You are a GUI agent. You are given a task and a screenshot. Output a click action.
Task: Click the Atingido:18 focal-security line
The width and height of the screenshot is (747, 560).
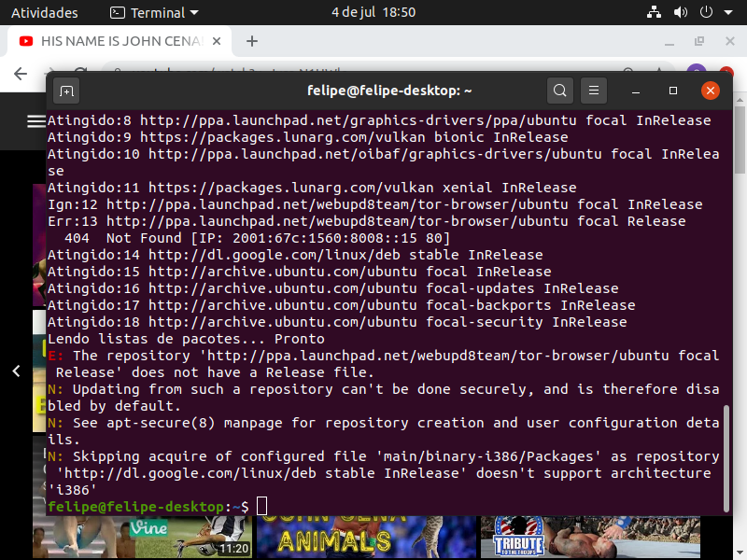[337, 322]
